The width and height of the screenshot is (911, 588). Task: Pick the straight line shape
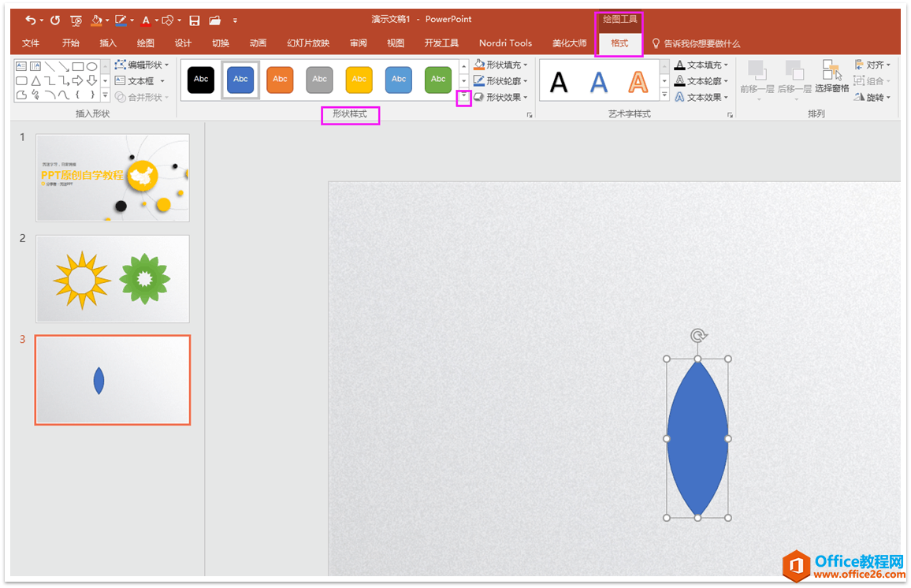click(x=50, y=66)
